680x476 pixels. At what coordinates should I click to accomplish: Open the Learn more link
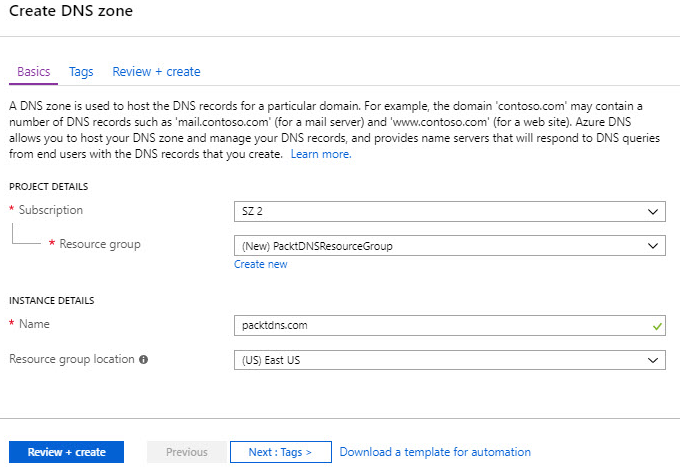[x=321, y=154]
